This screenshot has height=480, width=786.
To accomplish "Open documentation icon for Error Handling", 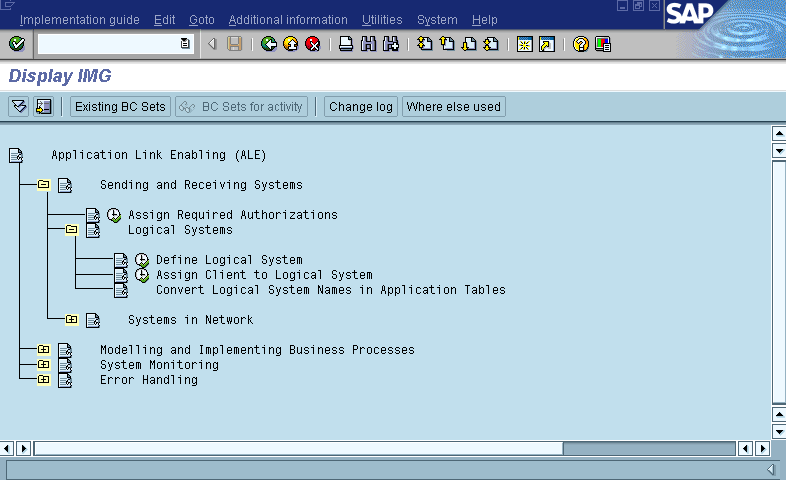I will pos(65,380).
